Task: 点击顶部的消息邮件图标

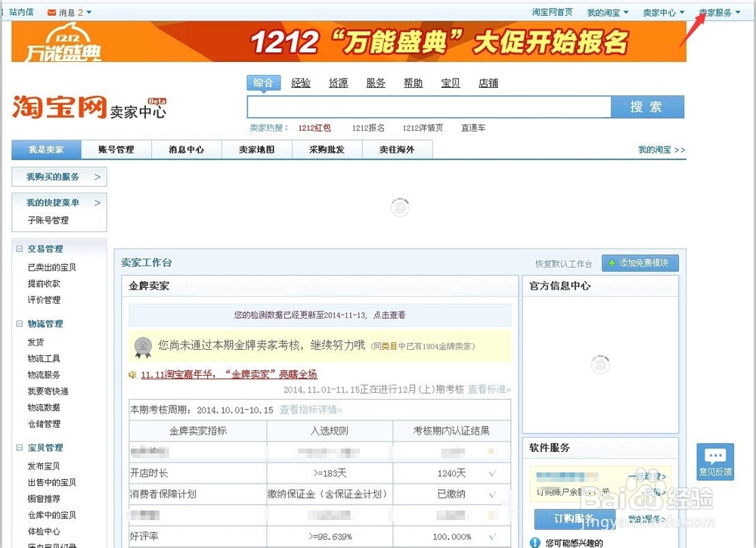Action: tap(51, 11)
